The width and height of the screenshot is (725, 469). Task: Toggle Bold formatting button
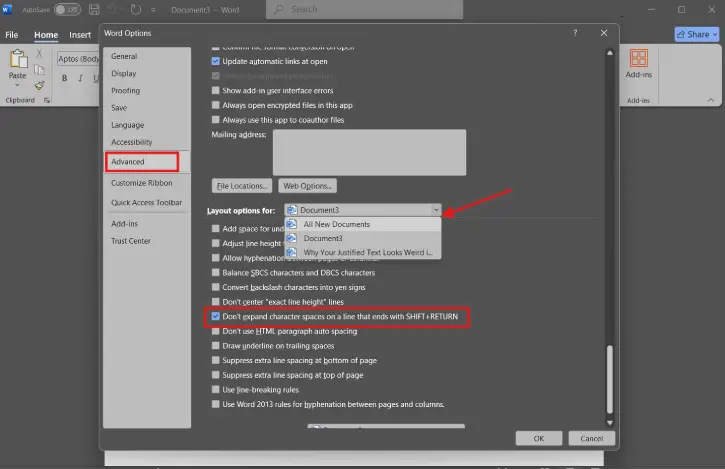[64, 78]
